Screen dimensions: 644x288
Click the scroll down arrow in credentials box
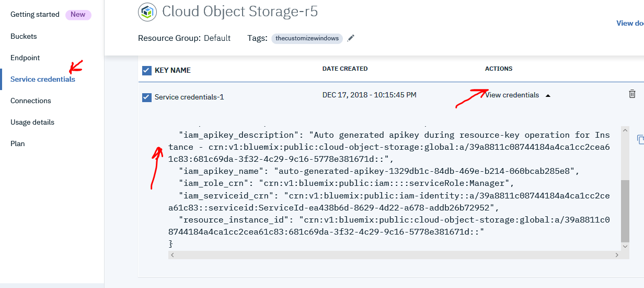coord(625,246)
